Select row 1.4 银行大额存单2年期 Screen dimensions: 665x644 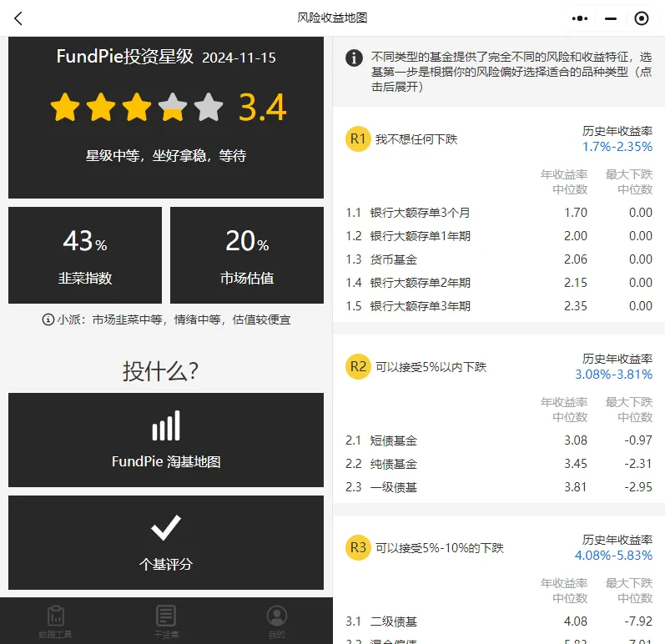(499, 282)
